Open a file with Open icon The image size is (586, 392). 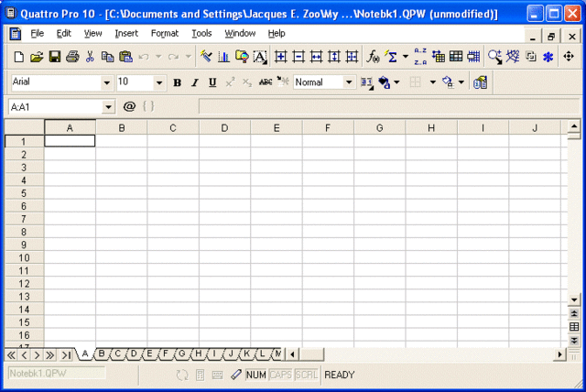click(37, 57)
